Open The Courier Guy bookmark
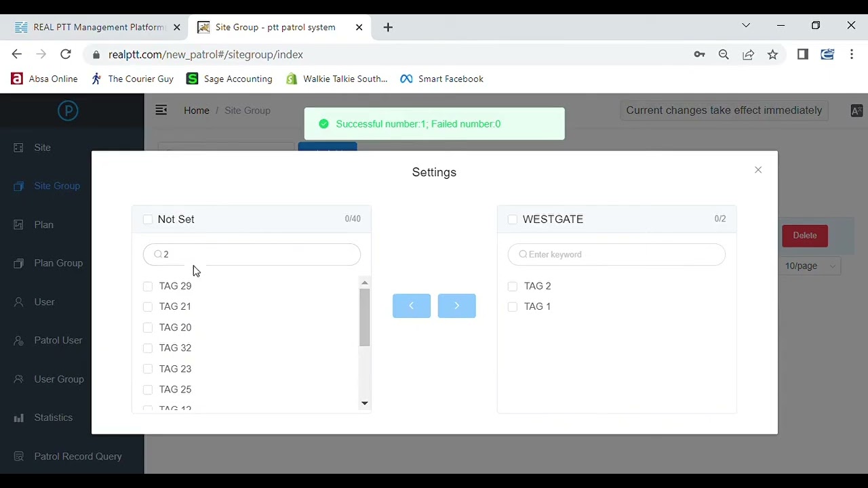 pyautogui.click(x=132, y=79)
